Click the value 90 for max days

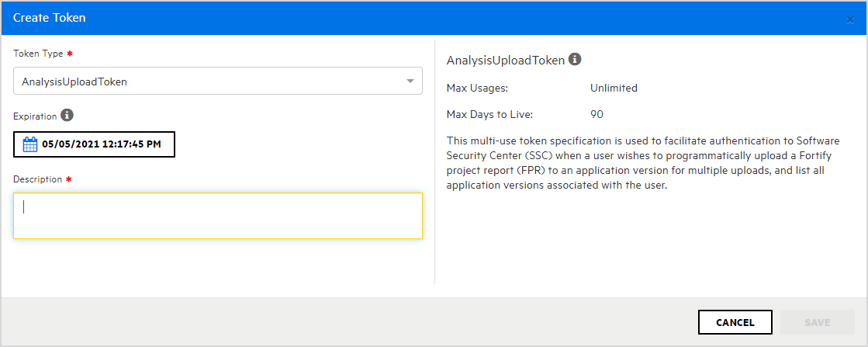pyautogui.click(x=597, y=114)
